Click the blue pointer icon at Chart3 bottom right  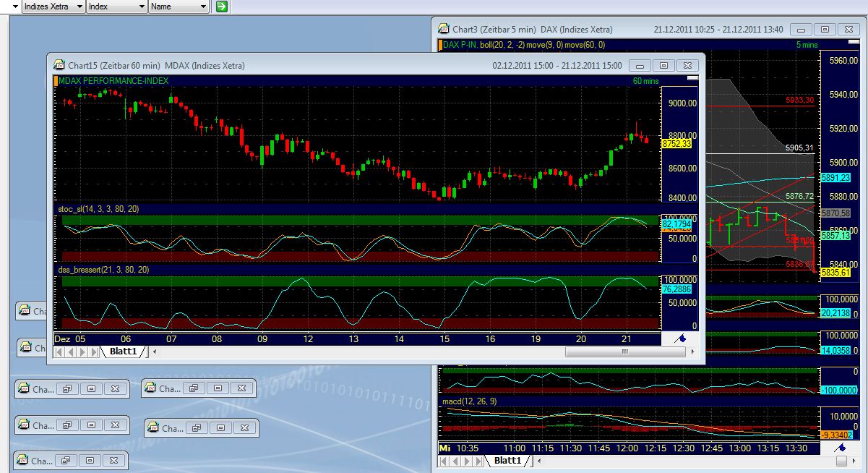coord(840,448)
